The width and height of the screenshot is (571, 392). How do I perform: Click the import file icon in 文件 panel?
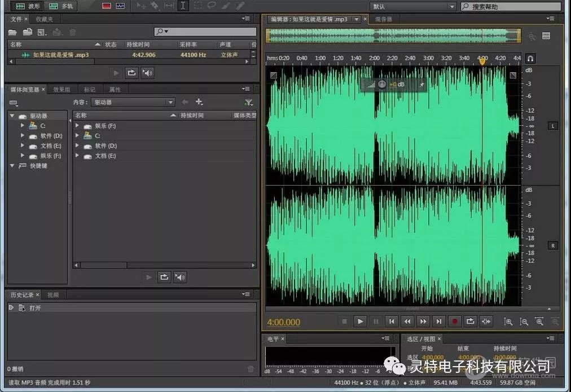click(28, 32)
